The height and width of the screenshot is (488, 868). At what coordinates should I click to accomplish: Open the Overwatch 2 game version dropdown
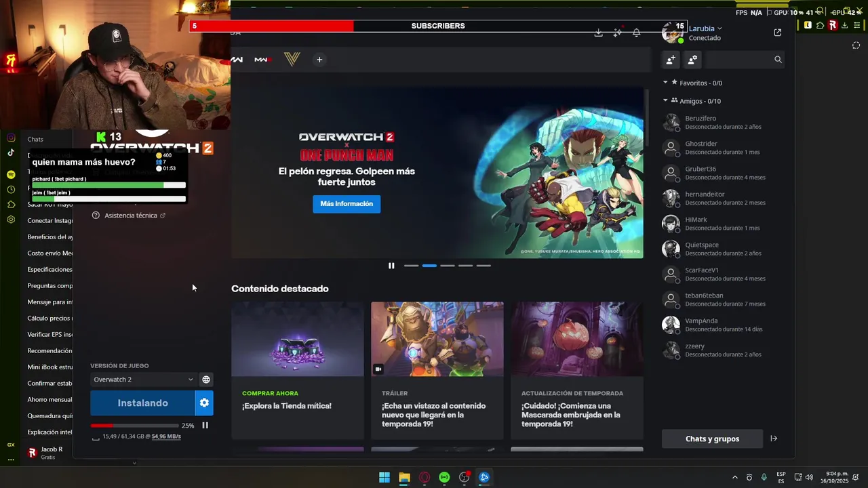point(142,380)
